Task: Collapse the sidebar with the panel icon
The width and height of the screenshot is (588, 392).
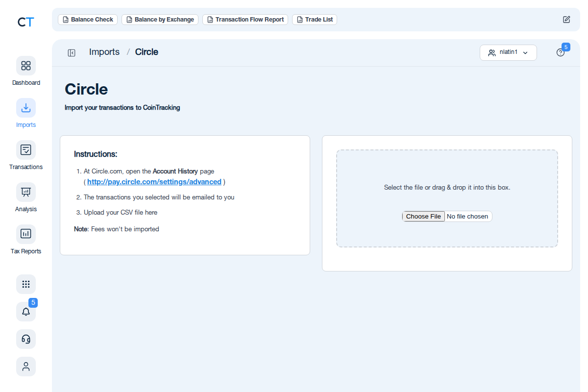Action: pos(72,53)
